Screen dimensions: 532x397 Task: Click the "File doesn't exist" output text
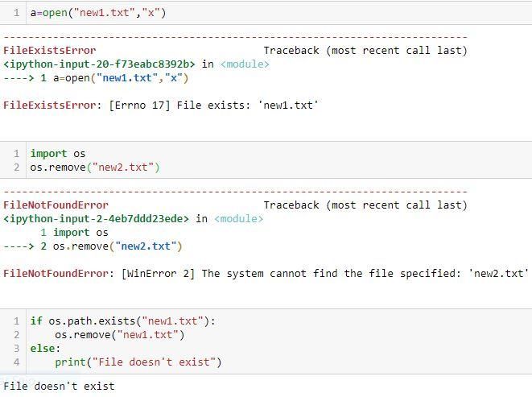pos(59,387)
